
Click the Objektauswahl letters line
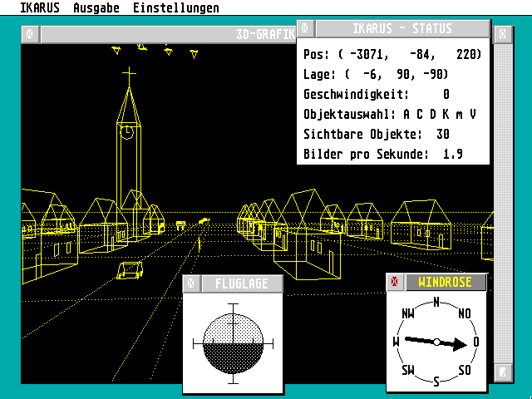390,114
